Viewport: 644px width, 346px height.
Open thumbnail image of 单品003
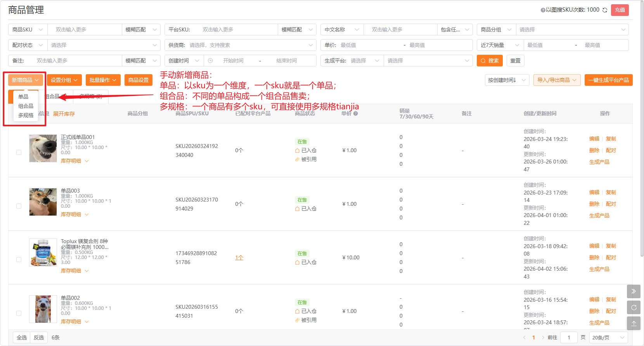(43, 202)
